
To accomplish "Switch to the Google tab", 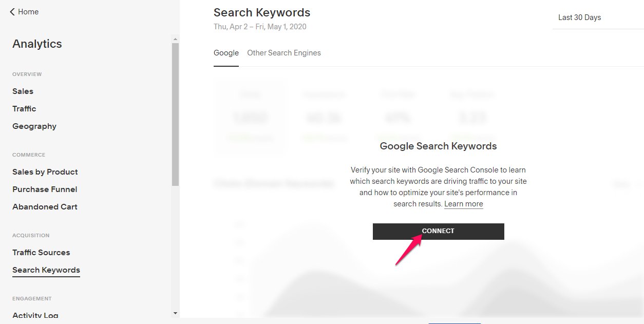I will (x=226, y=53).
